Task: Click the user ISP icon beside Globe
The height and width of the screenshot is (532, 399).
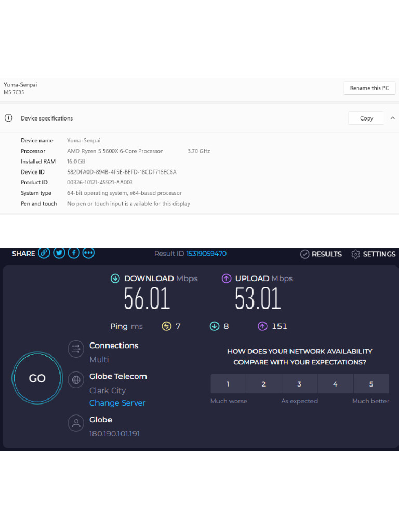Action: tap(76, 423)
